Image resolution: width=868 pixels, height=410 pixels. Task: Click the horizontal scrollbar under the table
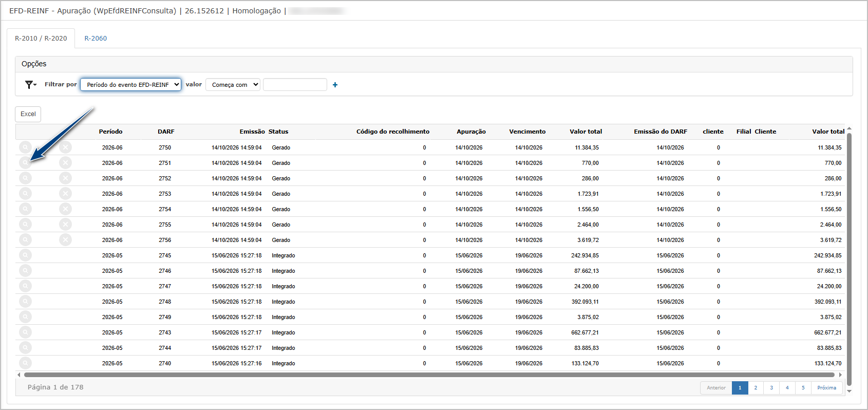click(429, 375)
